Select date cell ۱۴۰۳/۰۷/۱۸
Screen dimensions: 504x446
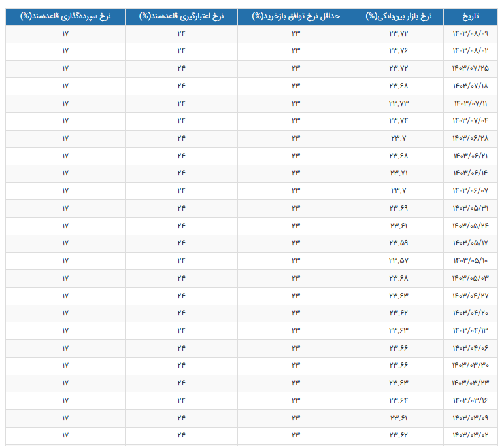tap(470, 86)
